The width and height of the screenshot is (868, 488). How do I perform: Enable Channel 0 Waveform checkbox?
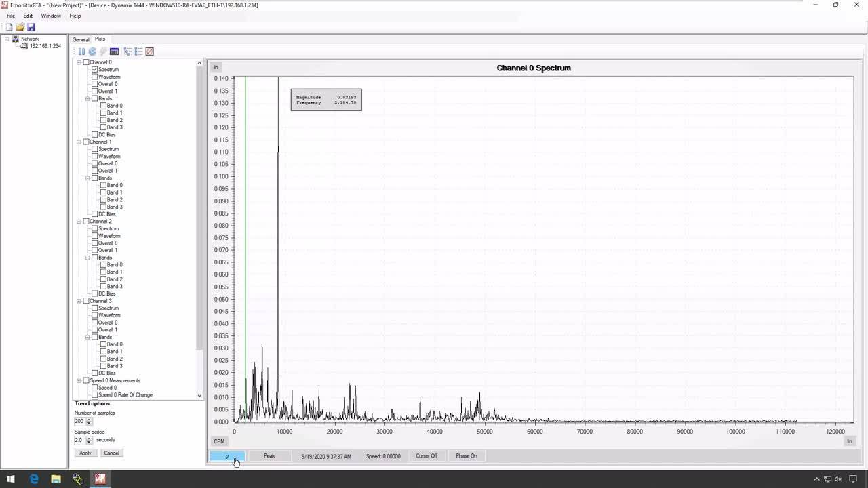tap(95, 77)
